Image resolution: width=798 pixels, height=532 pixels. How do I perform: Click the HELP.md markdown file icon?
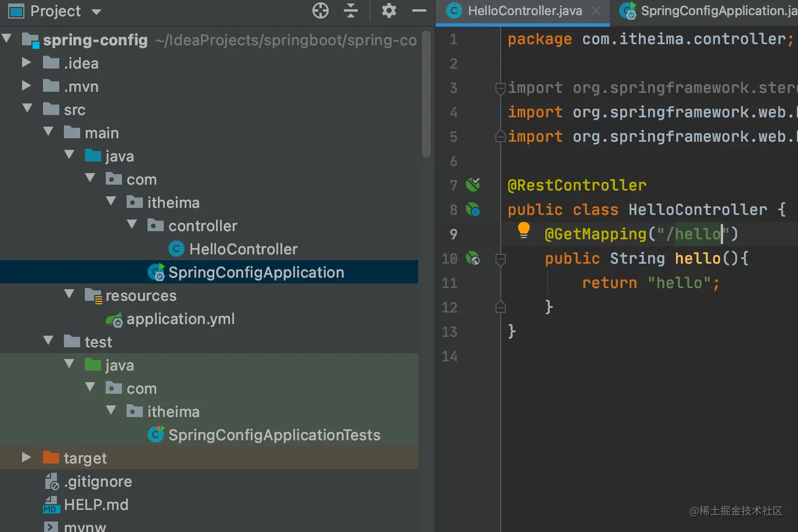click(x=51, y=504)
